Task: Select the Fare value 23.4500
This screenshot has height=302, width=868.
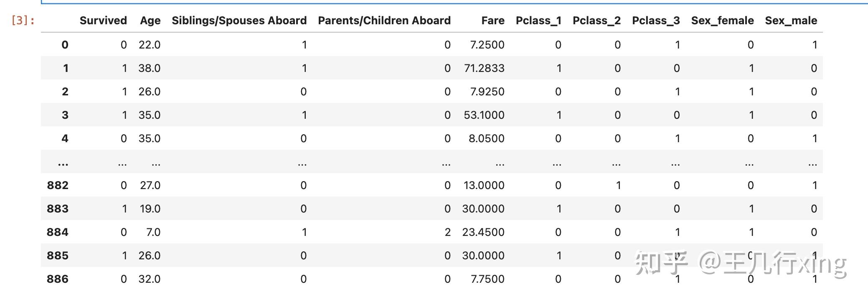Action: [483, 232]
